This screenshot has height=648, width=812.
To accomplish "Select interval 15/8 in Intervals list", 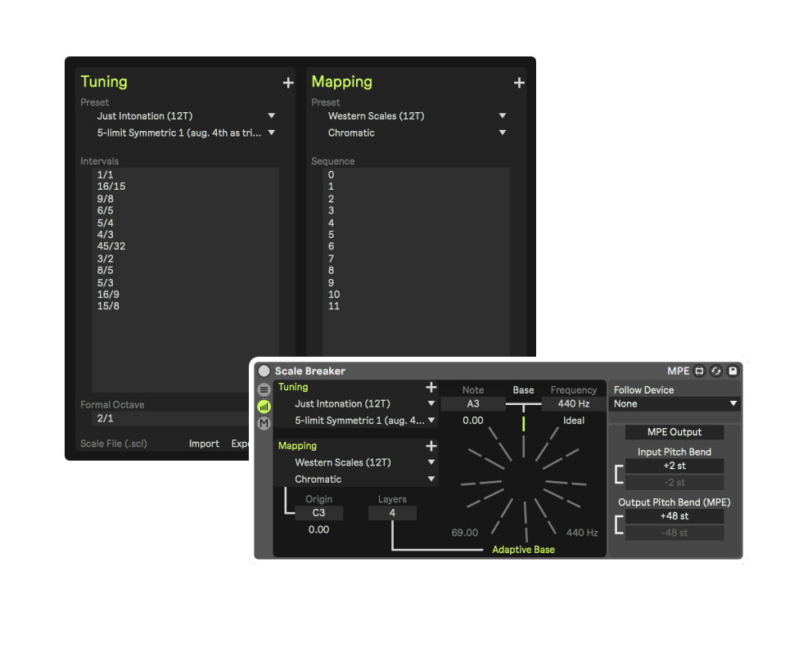I will point(108,306).
